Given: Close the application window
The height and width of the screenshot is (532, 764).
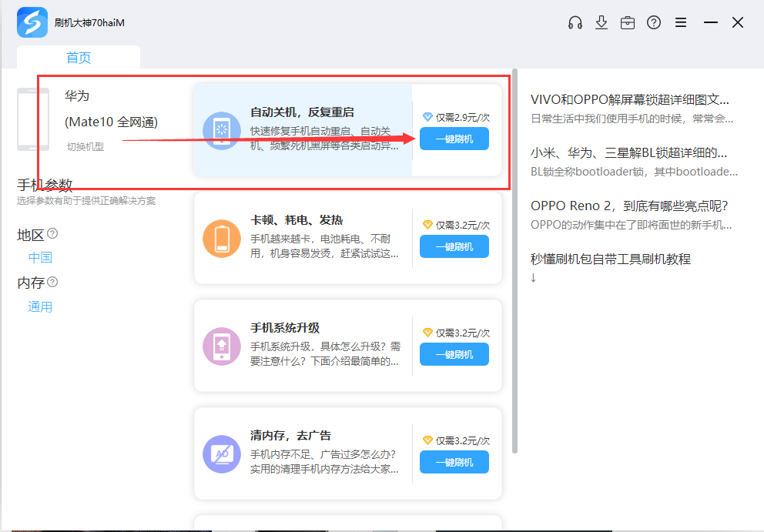Looking at the screenshot, I should 738,22.
